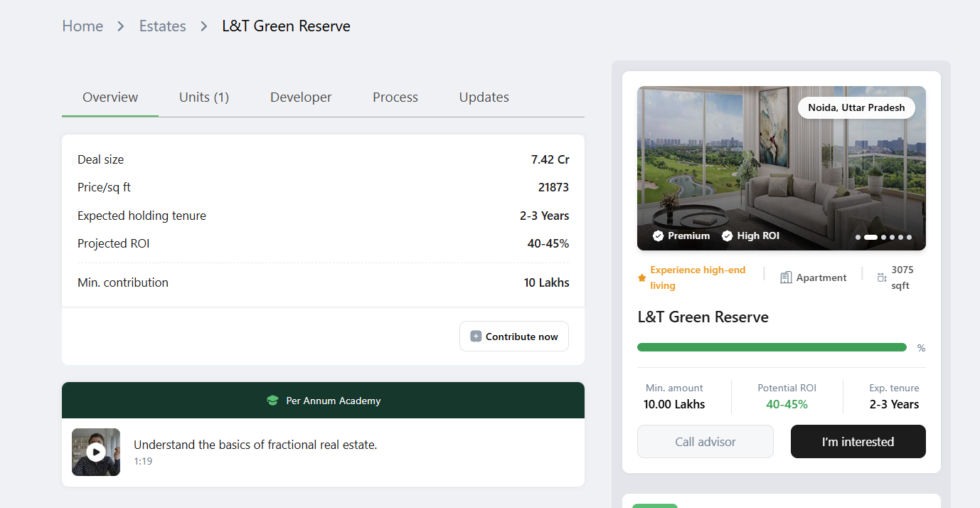Click first breadcrumb chevron after Home

coord(121,26)
